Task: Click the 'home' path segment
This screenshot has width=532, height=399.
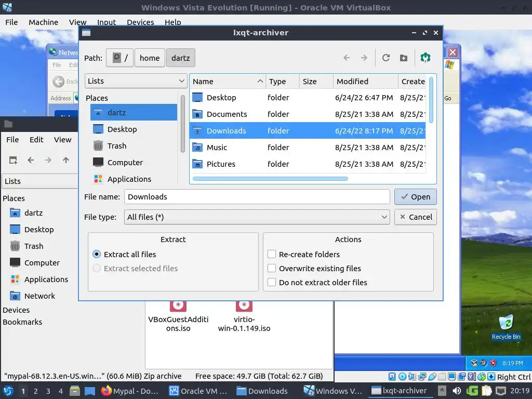Action: (150, 58)
